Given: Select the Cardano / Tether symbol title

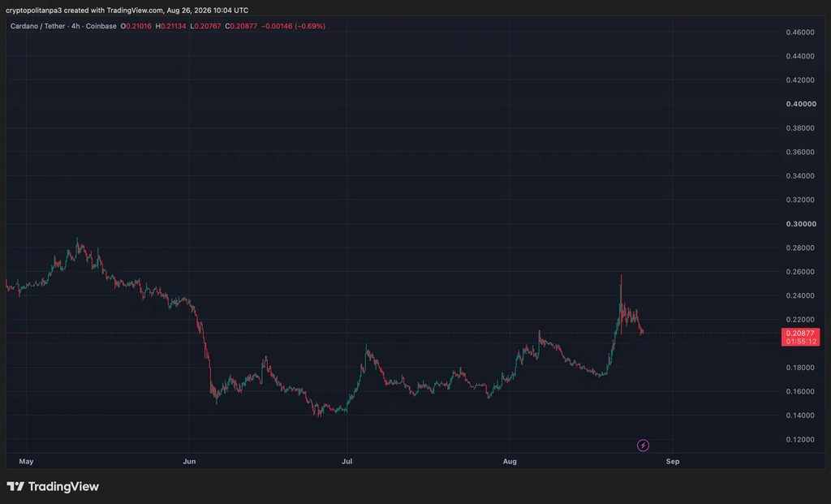Looking at the screenshot, I should [x=63, y=26].
